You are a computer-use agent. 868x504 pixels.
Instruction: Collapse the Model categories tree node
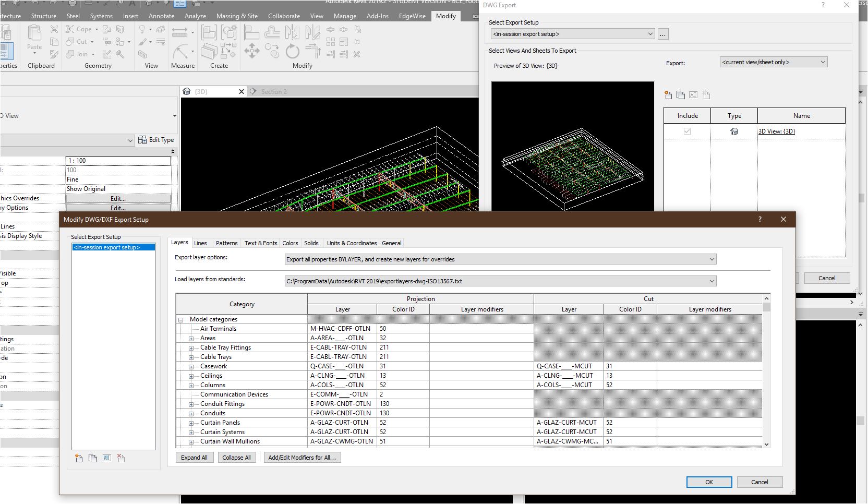pos(181,320)
